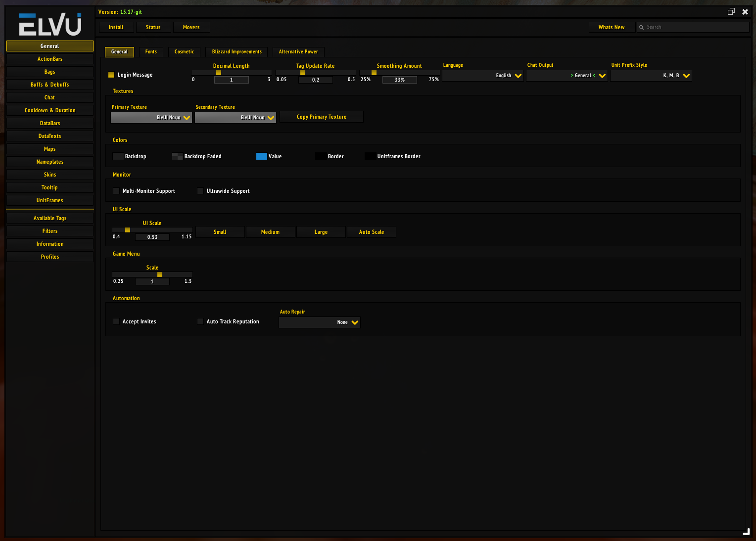Open the Language dropdown
Screen dimensions: 756x541
pyautogui.click(x=483, y=76)
